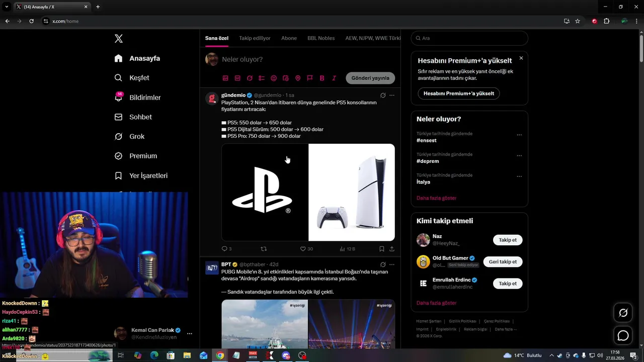Open more options on gündemio post
This screenshot has width=644, height=362.
click(x=392, y=95)
